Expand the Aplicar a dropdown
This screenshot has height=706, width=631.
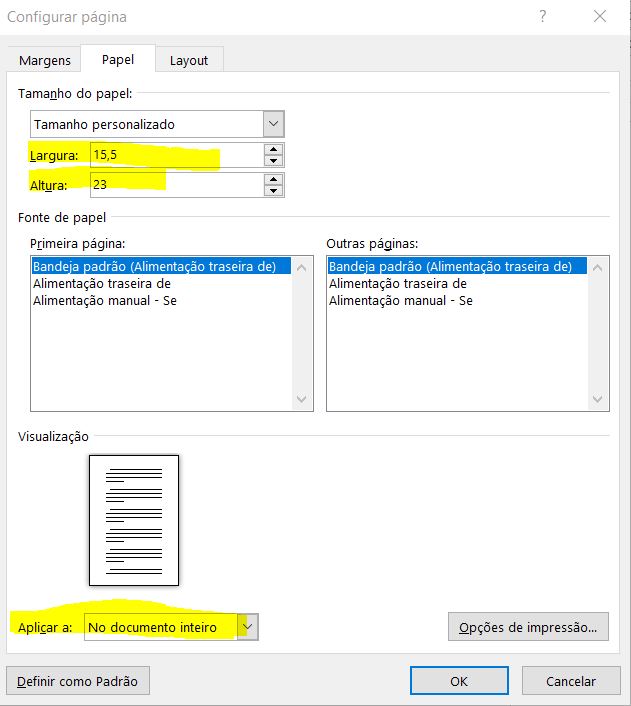click(x=247, y=627)
